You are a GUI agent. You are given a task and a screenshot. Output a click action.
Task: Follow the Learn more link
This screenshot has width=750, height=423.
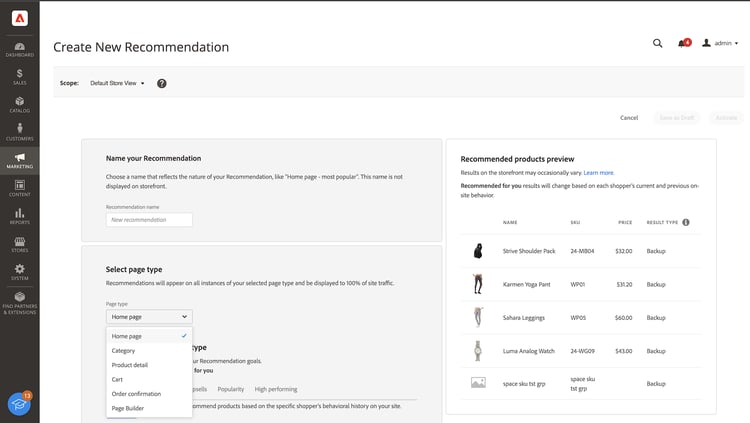[x=599, y=173]
